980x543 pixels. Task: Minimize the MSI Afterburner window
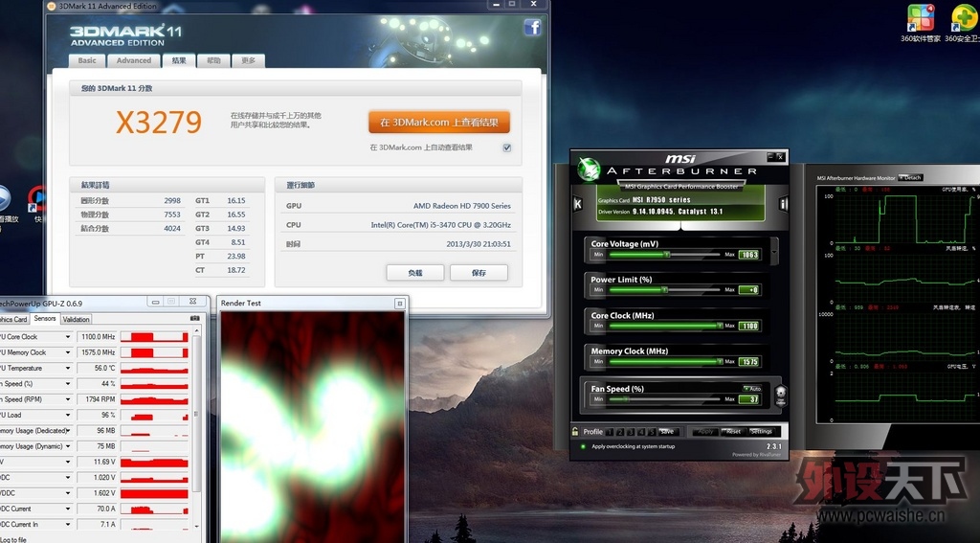click(770, 157)
